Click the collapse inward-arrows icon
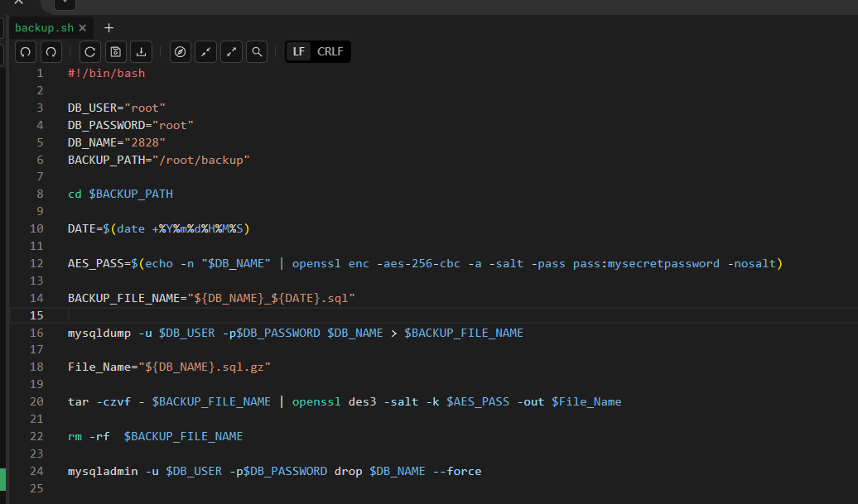Screen dimensions: 858x504 pyautogui.click(x=205, y=52)
